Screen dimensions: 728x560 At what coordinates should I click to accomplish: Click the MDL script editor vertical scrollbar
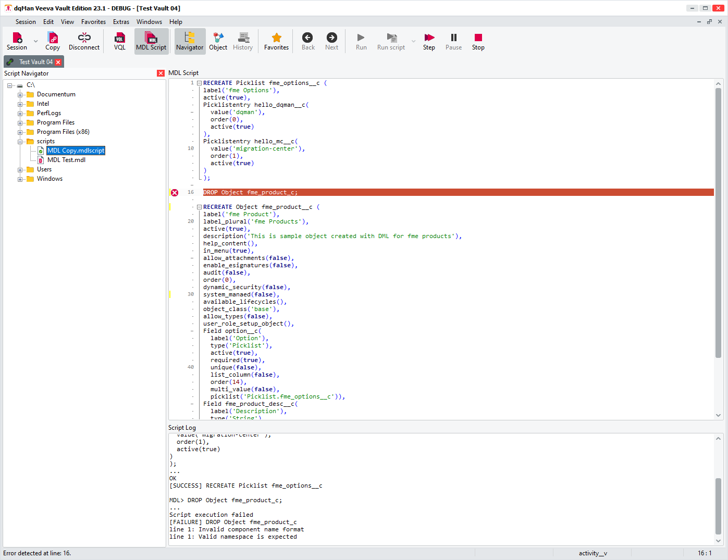[718, 224]
